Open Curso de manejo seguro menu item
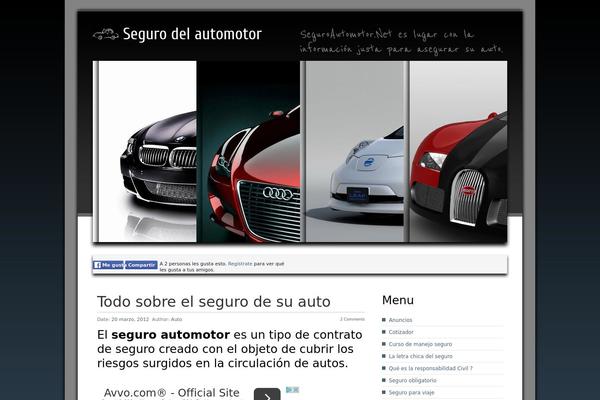This screenshot has width=600, height=400. tap(420, 344)
